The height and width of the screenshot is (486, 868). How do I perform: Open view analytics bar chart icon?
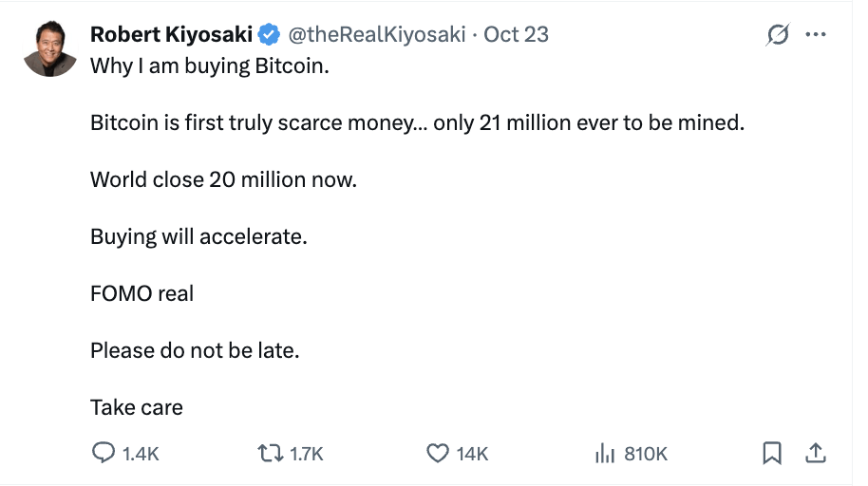click(605, 454)
